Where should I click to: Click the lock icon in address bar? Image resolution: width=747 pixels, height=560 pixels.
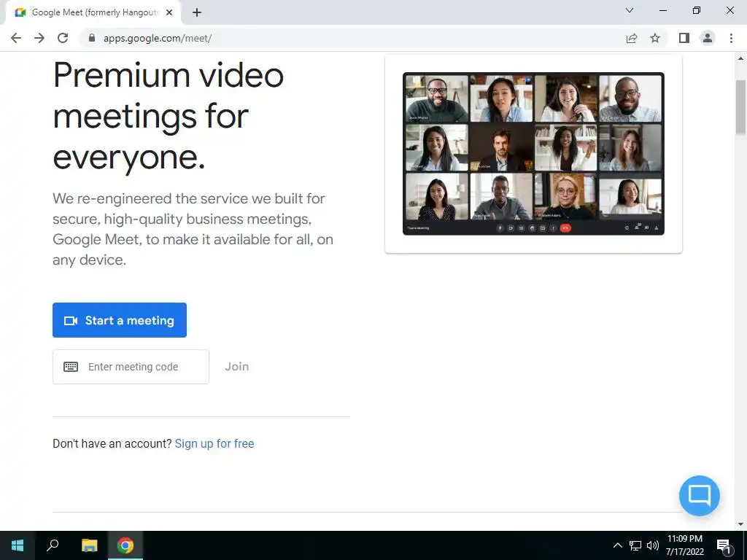[x=92, y=38]
